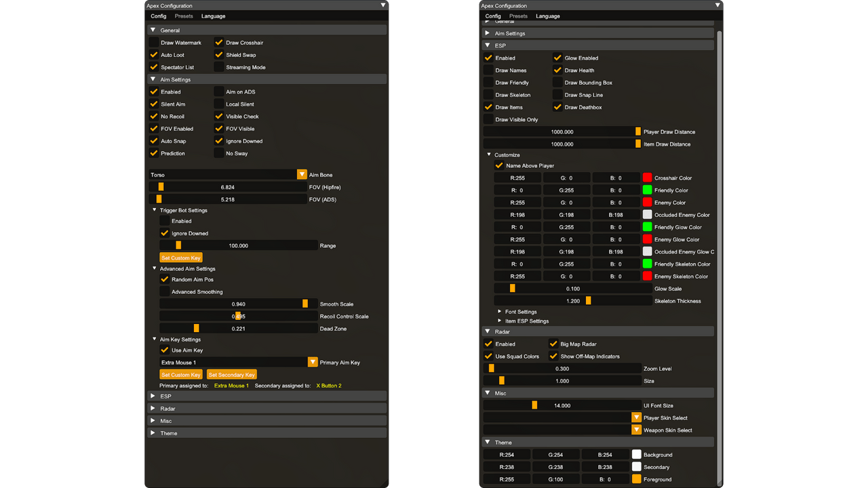Click 'X Button 2' secondary assigned text

[329, 386]
